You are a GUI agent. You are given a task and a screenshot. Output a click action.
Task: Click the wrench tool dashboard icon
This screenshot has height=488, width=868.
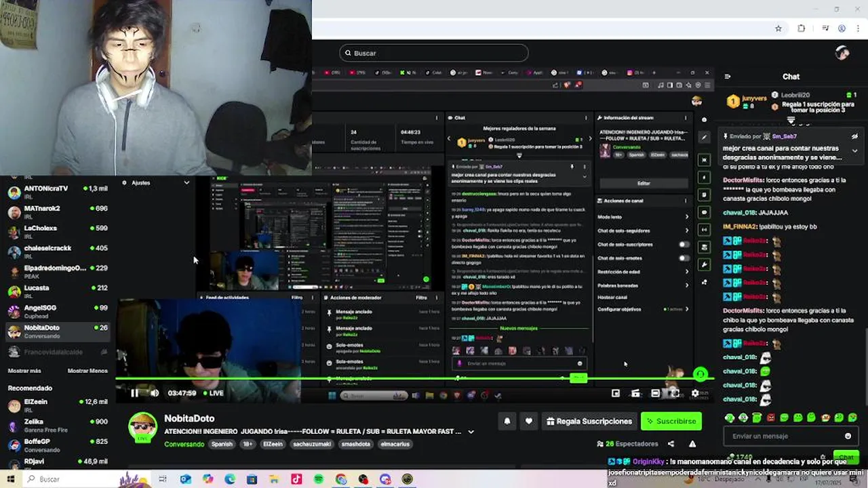point(704,264)
